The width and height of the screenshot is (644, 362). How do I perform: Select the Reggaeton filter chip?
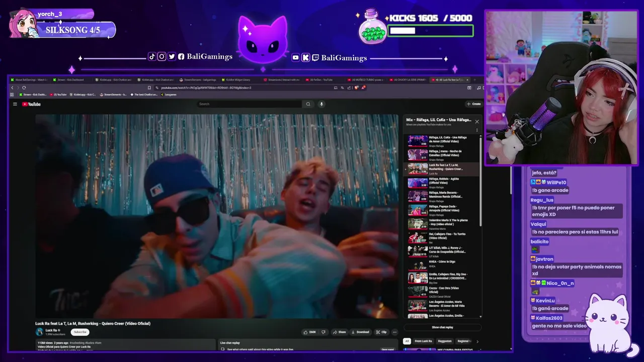point(445,341)
